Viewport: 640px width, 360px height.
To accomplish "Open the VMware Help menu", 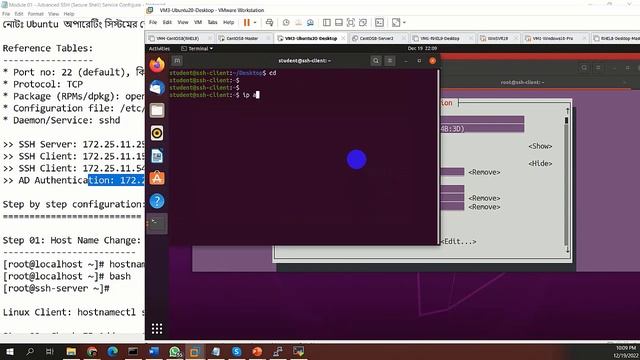I will 229,22.
